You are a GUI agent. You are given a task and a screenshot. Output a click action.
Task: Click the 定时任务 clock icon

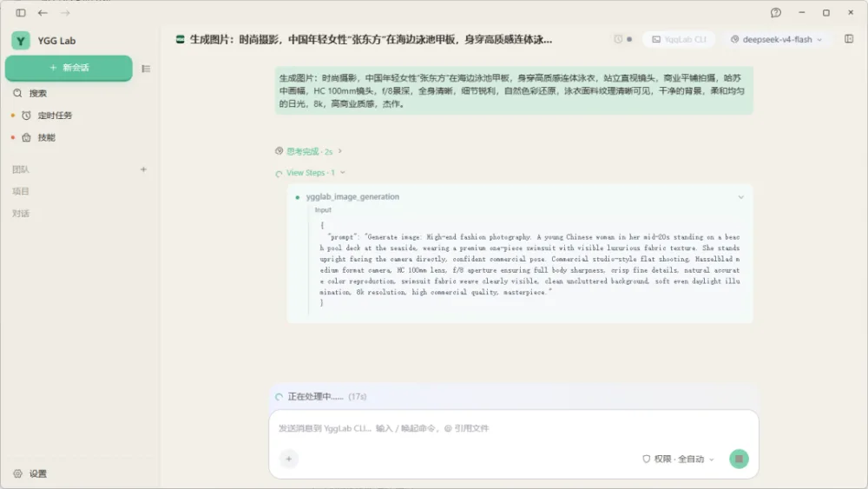[26, 116]
